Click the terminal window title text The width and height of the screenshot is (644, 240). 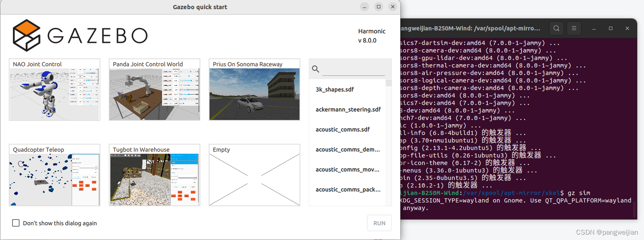[x=470, y=28]
